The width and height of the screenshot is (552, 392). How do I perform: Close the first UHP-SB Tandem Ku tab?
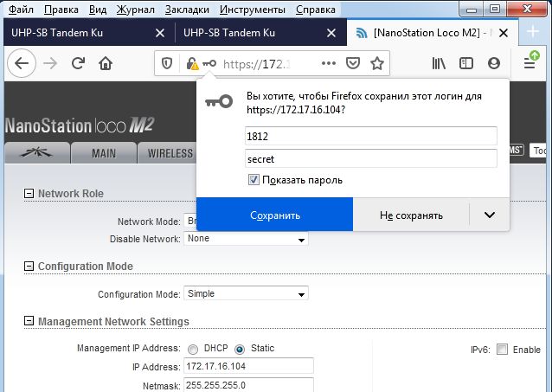160,33
